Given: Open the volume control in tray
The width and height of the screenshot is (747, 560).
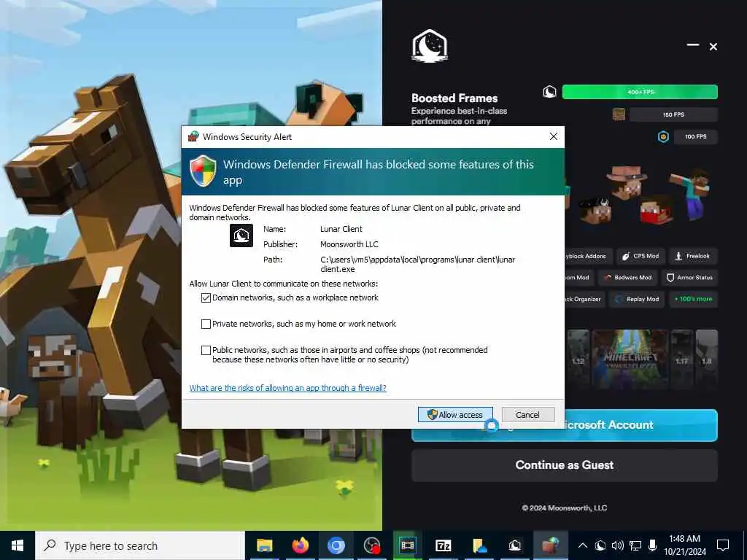Looking at the screenshot, I should pyautogui.click(x=617, y=545).
